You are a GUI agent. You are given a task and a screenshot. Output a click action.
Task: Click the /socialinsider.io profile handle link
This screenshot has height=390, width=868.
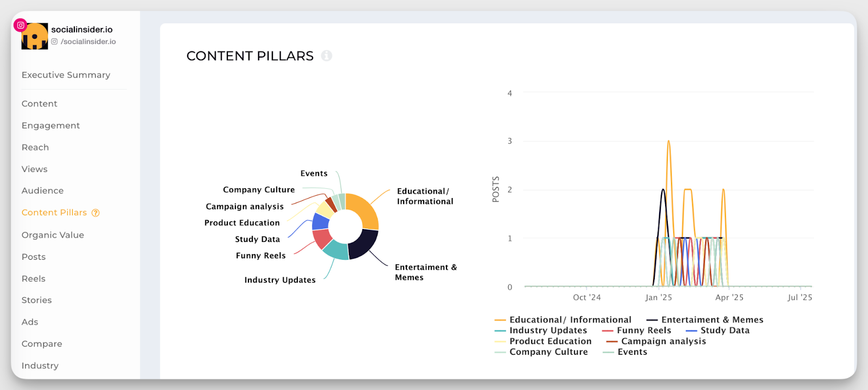point(88,42)
